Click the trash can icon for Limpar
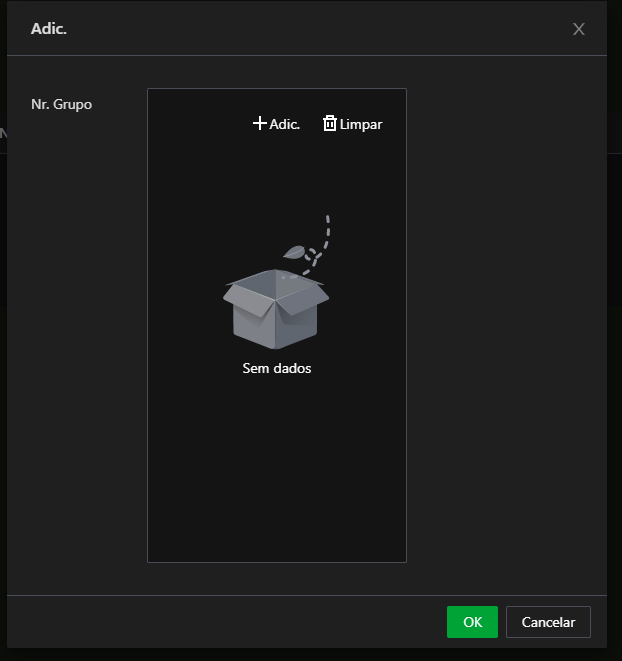This screenshot has height=661, width=622. [x=330, y=124]
